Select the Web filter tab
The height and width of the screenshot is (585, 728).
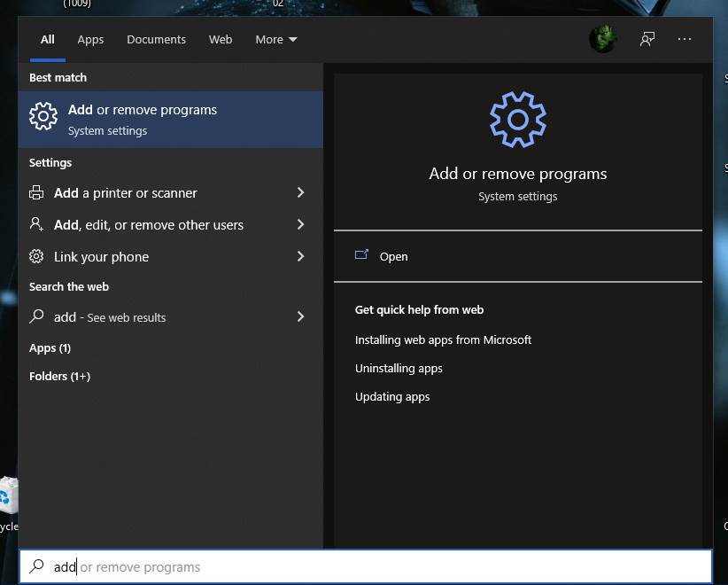pos(221,40)
